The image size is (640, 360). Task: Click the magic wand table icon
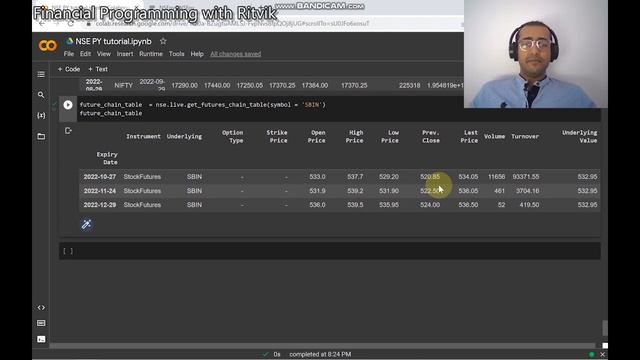[x=86, y=224]
